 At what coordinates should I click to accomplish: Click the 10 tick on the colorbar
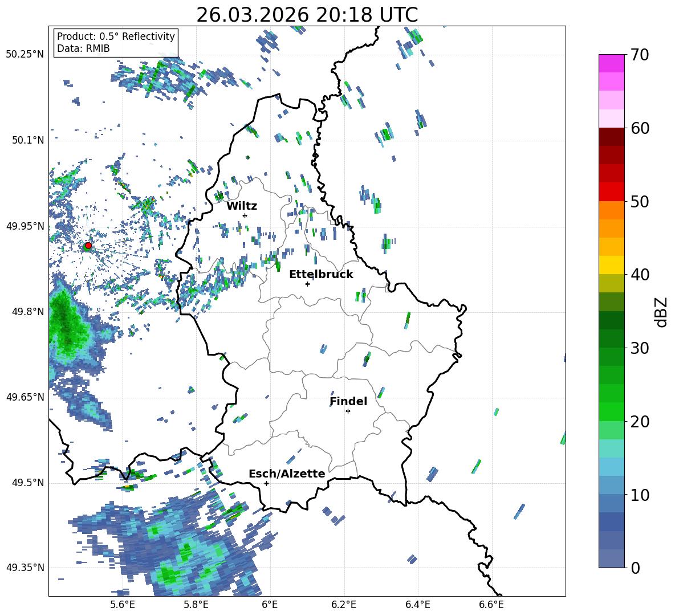pos(640,495)
